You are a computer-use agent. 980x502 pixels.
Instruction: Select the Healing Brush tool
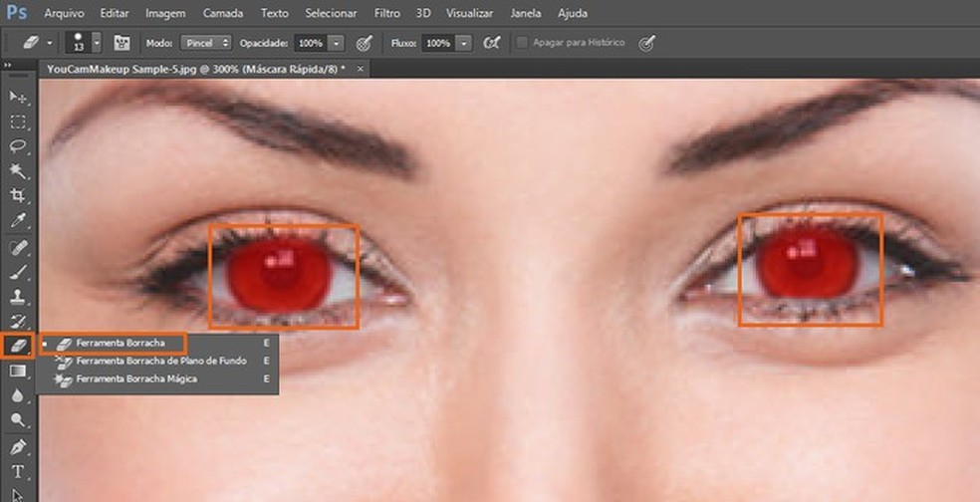(x=18, y=248)
